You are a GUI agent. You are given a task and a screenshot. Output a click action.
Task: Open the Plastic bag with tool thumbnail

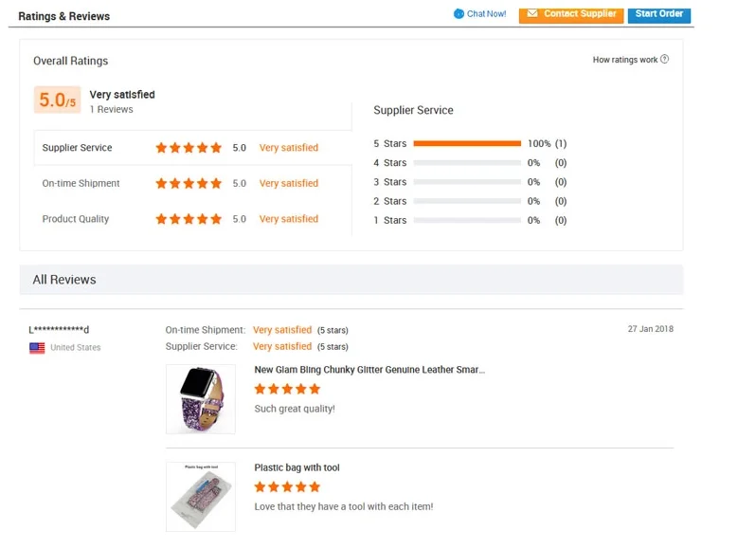coord(201,496)
